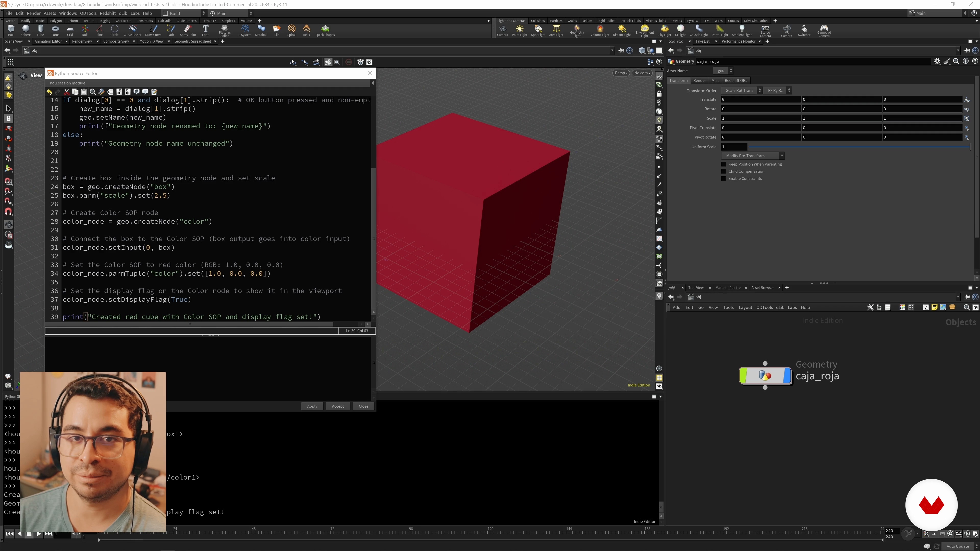Enable Keep Position When Parenting checkbox
The height and width of the screenshot is (551, 980).
pyautogui.click(x=724, y=164)
